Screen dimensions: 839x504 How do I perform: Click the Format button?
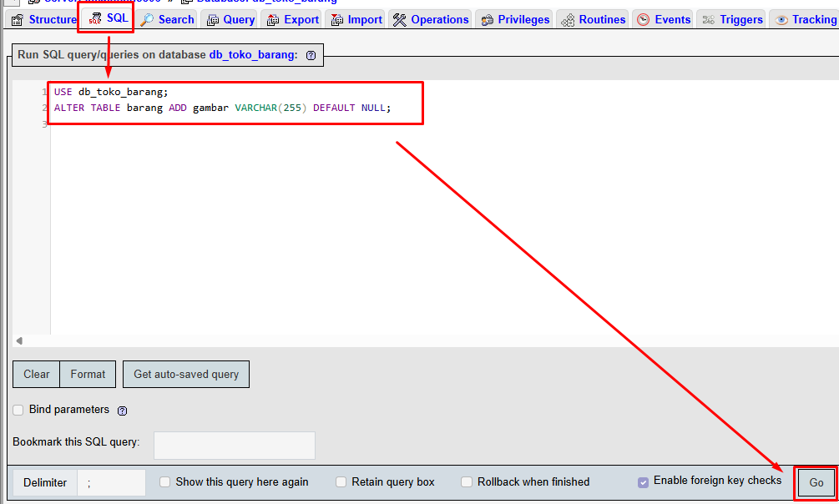(87, 374)
